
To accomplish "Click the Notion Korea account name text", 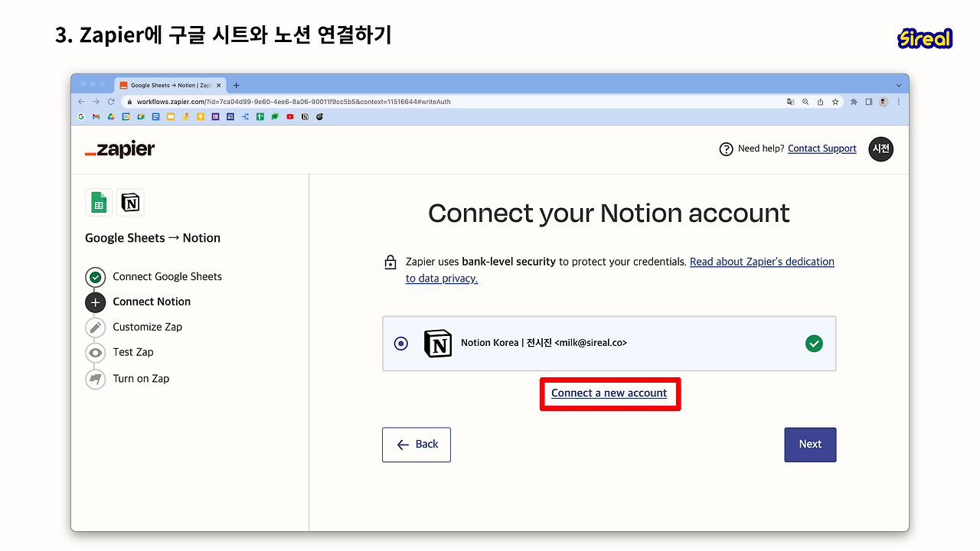I will pos(544,343).
